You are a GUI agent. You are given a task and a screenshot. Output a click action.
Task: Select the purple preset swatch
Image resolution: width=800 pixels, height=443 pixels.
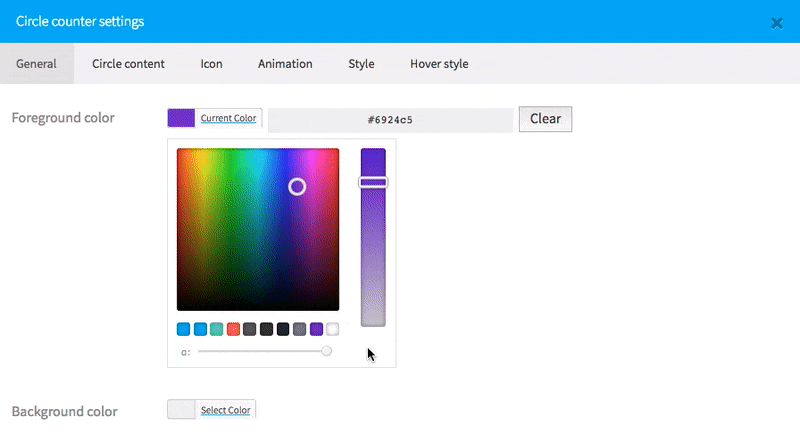point(316,329)
